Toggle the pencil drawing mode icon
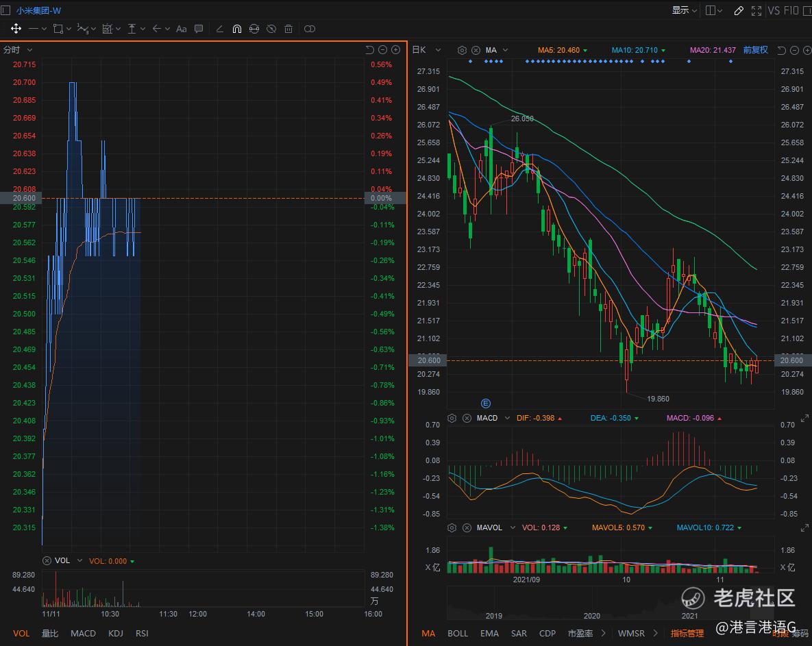The height and width of the screenshot is (646, 812). (x=739, y=10)
